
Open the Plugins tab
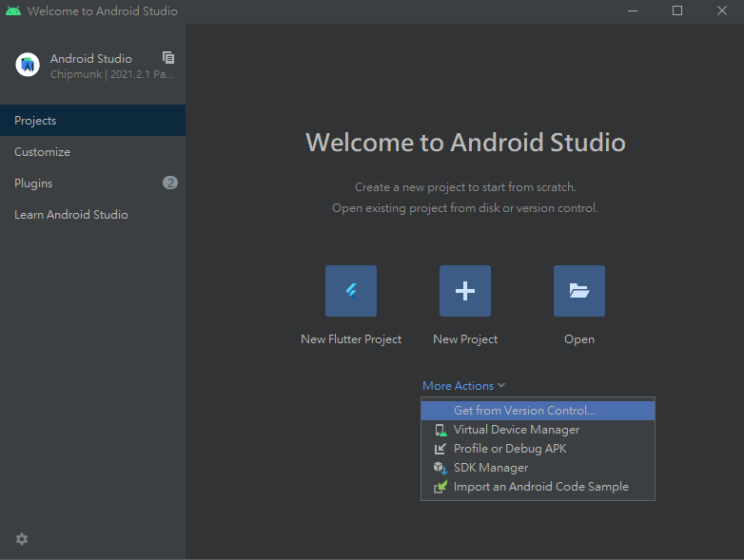[x=92, y=183]
